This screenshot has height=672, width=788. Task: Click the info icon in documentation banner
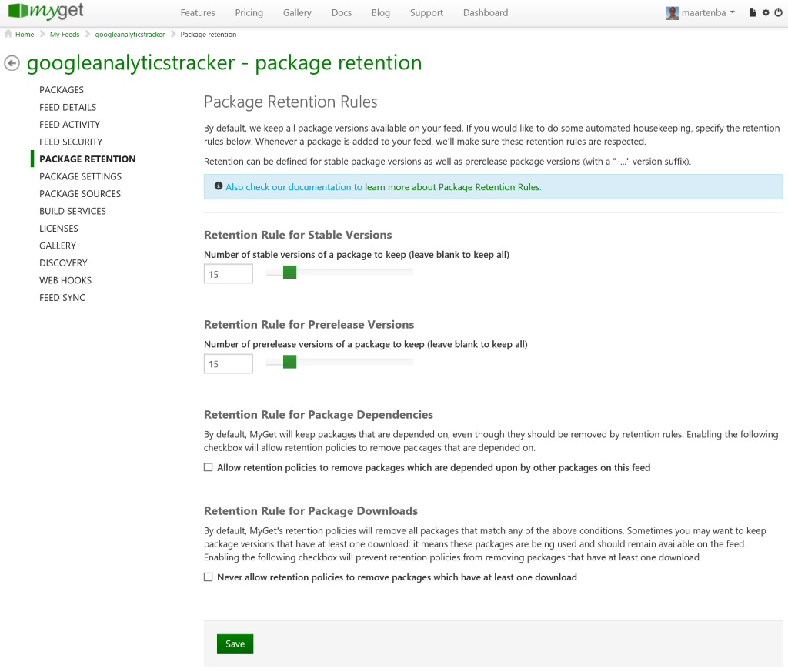click(x=219, y=186)
